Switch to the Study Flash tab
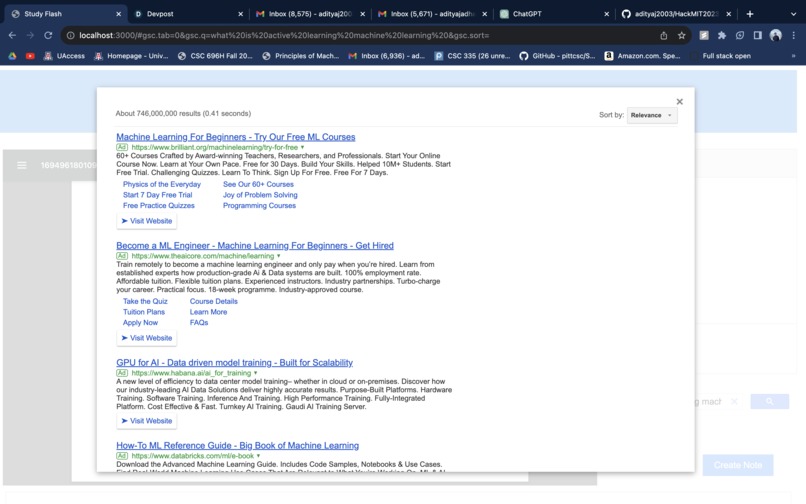The width and height of the screenshot is (806, 504). click(64, 14)
